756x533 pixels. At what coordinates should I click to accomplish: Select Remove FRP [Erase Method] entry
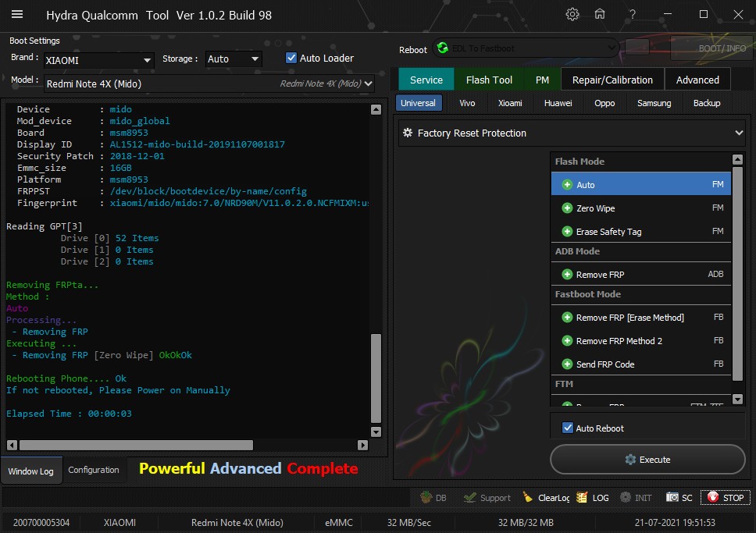click(x=640, y=317)
